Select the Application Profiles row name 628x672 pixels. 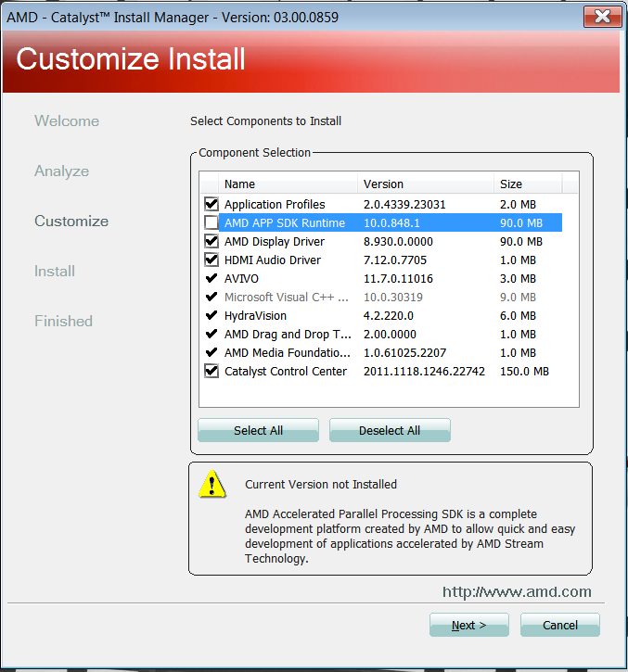(275, 205)
